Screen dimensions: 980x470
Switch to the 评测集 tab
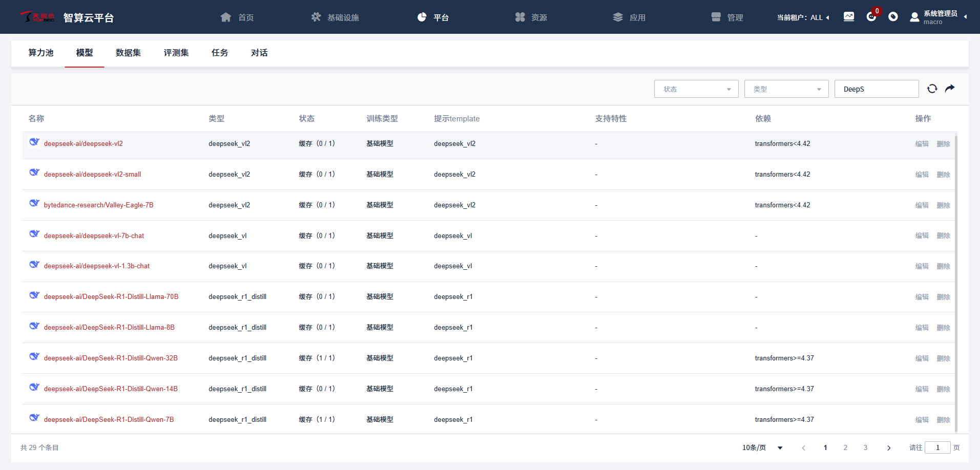(x=176, y=53)
